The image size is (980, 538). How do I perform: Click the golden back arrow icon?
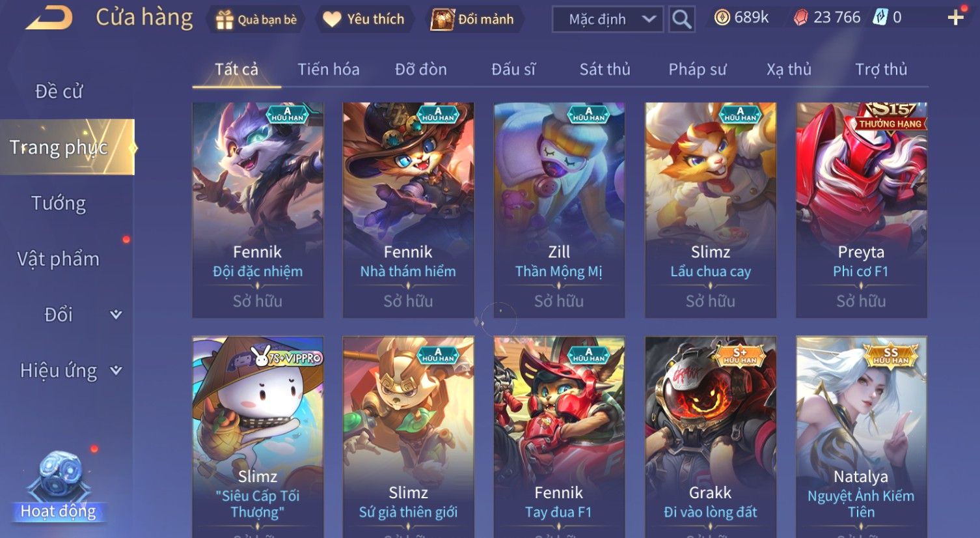[x=49, y=18]
